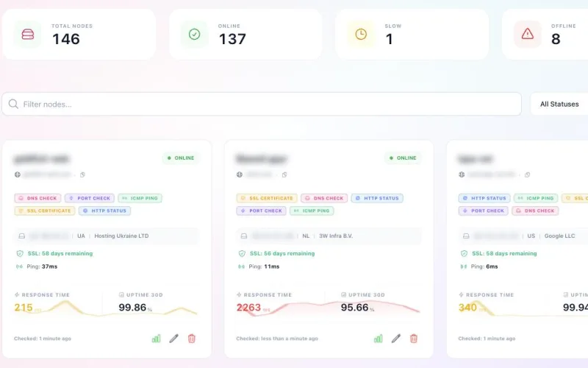
Task: Click ping signal icon beside 37ms
Action: (19, 266)
